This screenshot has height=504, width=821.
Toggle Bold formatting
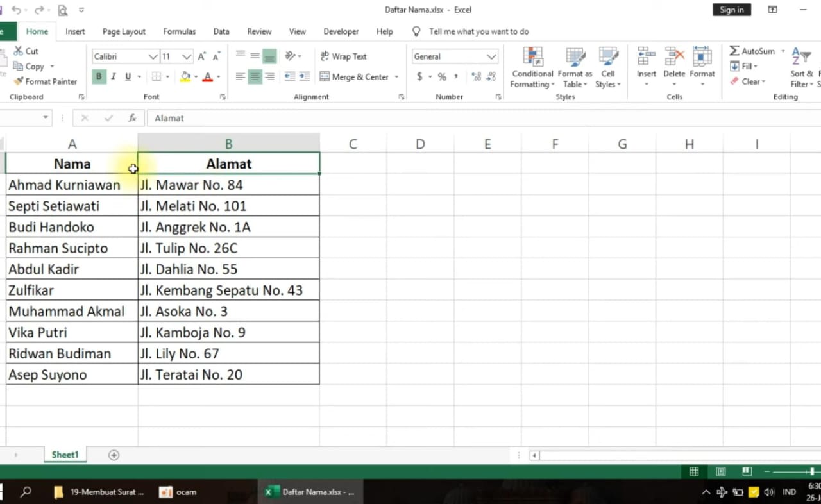tap(99, 76)
